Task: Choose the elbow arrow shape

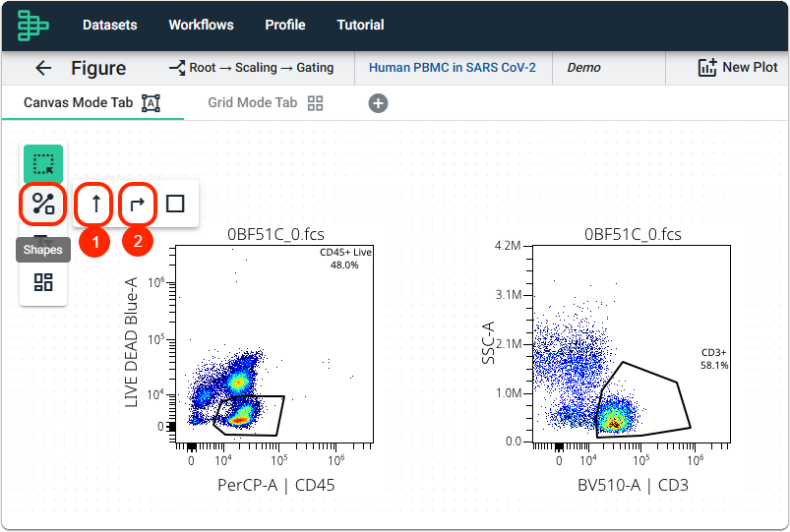Action: [x=137, y=204]
